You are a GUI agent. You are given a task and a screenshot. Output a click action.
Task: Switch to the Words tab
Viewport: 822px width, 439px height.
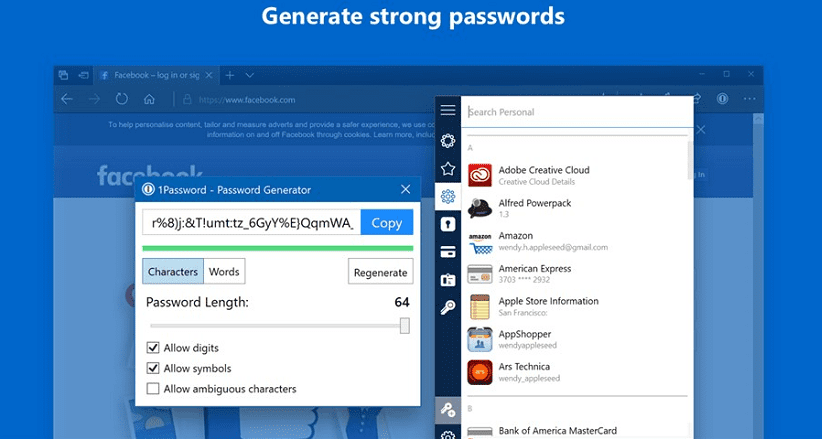coord(224,272)
